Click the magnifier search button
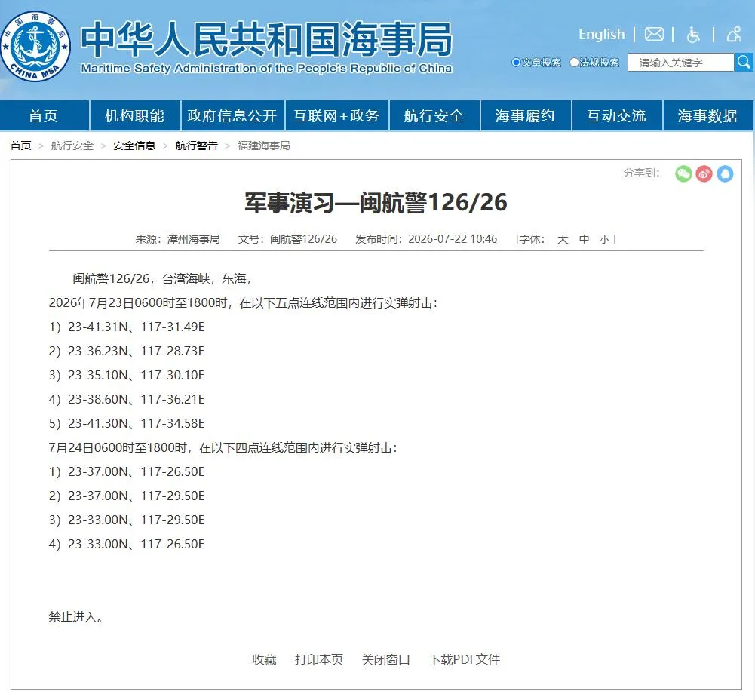755x700 pixels. (744, 62)
